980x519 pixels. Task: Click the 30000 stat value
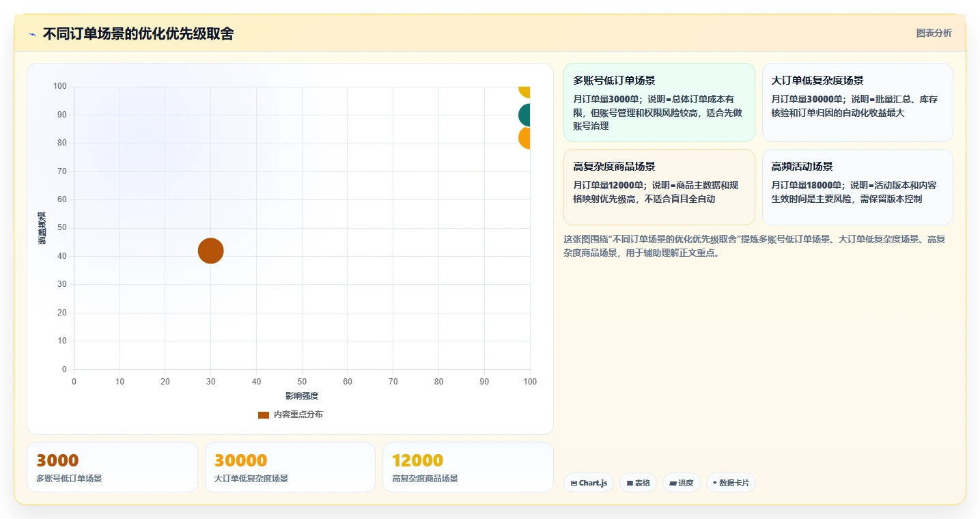tap(241, 460)
